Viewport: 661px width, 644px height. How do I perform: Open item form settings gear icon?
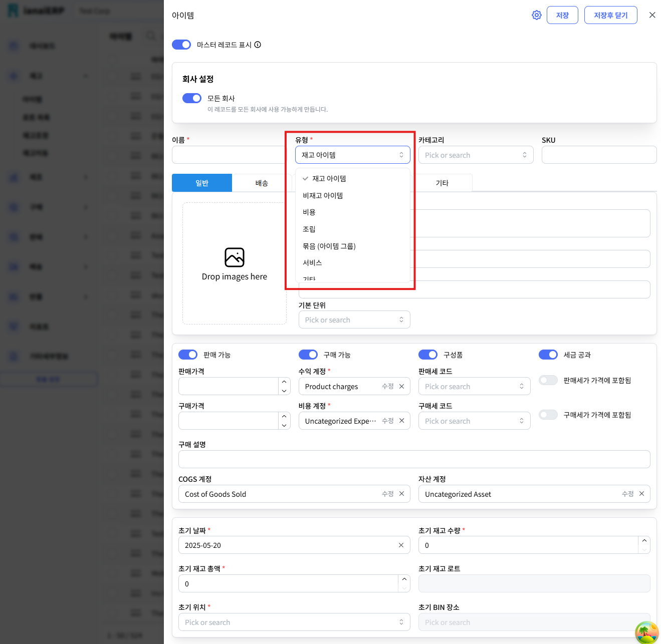click(x=536, y=15)
